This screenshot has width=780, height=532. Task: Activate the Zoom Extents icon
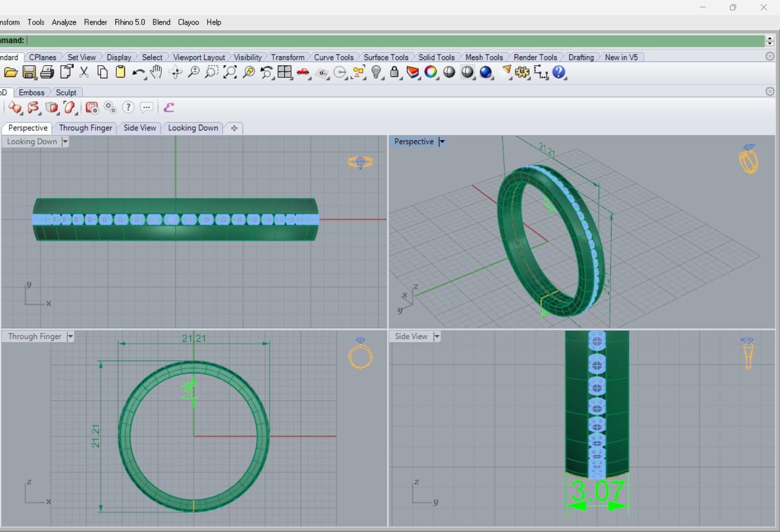click(x=230, y=72)
